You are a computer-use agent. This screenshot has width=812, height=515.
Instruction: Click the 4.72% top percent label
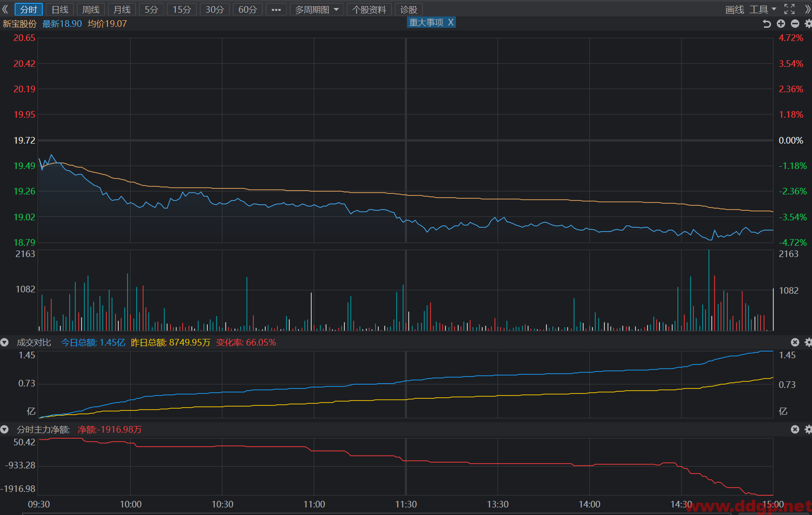point(791,38)
